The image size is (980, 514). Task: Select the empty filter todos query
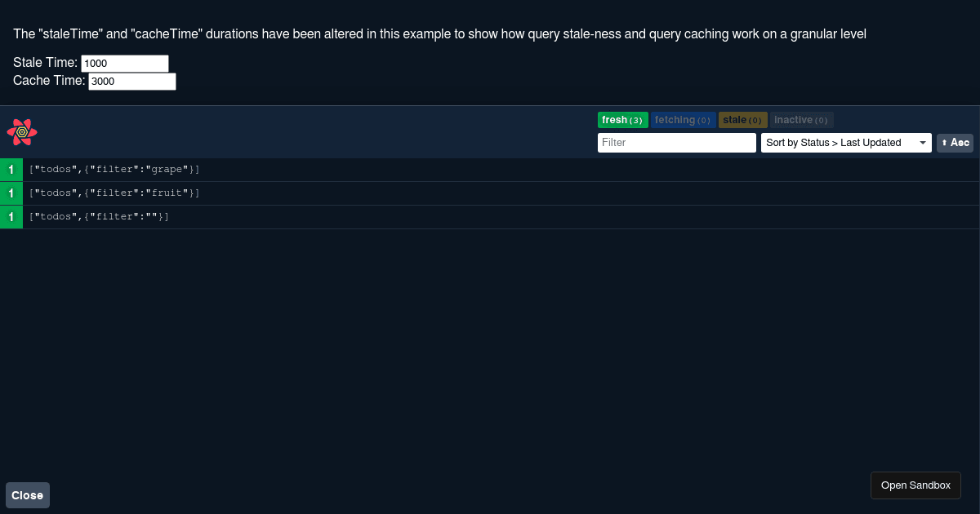click(x=99, y=217)
